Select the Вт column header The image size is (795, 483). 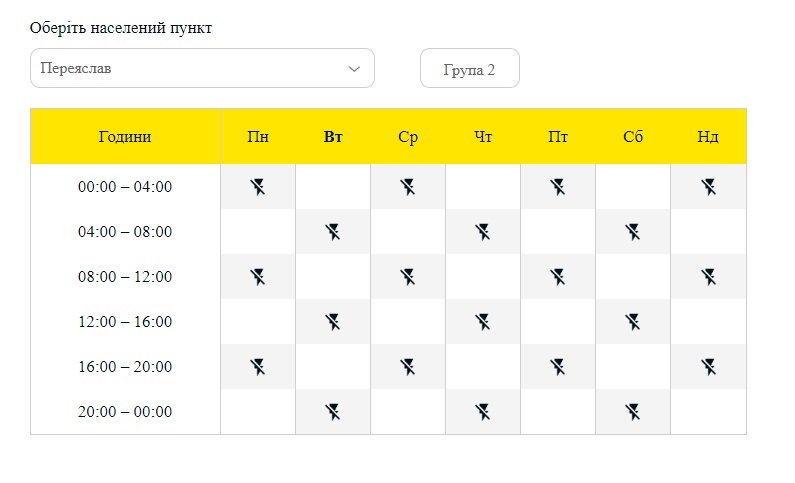point(333,137)
